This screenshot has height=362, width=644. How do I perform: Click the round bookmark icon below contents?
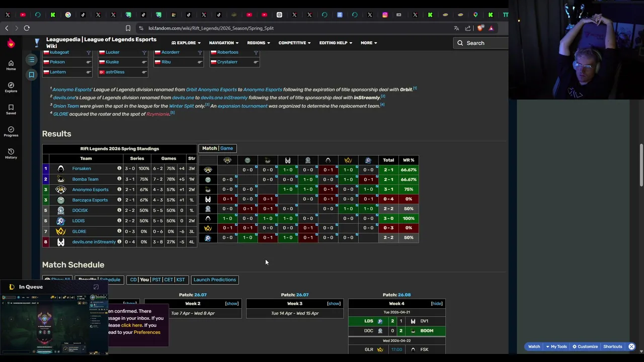pos(31,75)
